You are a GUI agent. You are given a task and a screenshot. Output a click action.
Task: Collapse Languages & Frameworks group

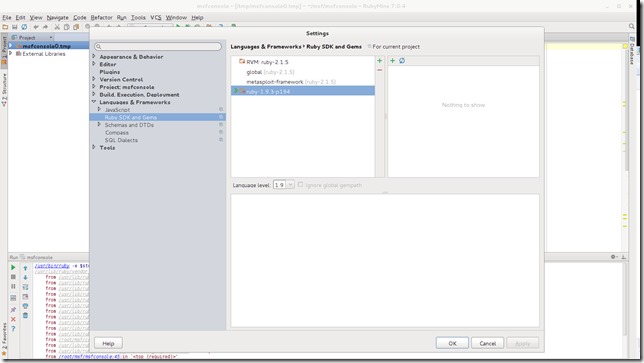94,102
